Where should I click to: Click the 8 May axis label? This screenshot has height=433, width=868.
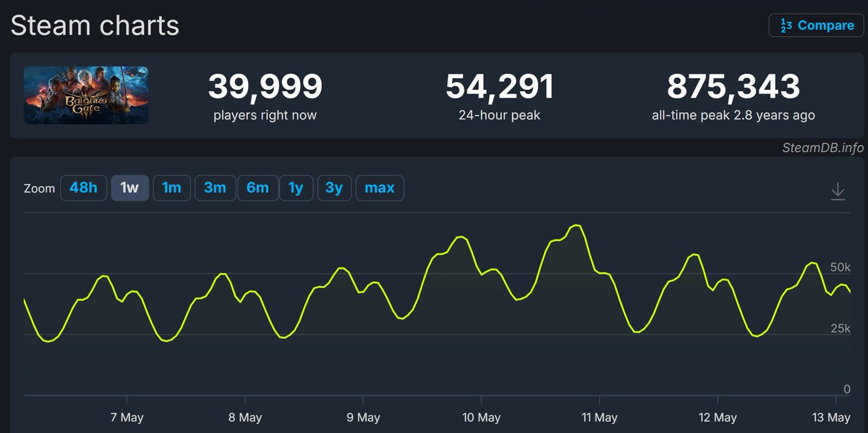pyautogui.click(x=245, y=418)
